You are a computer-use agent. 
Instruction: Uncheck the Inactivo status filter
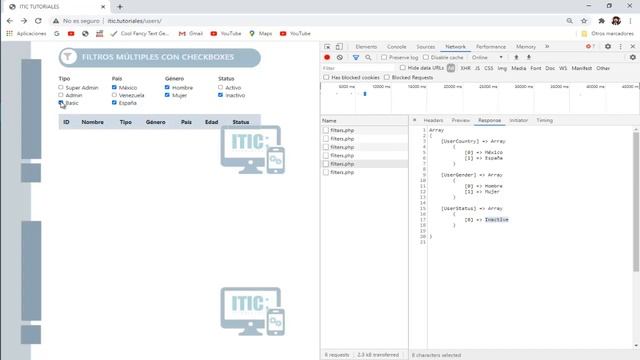coord(220,95)
